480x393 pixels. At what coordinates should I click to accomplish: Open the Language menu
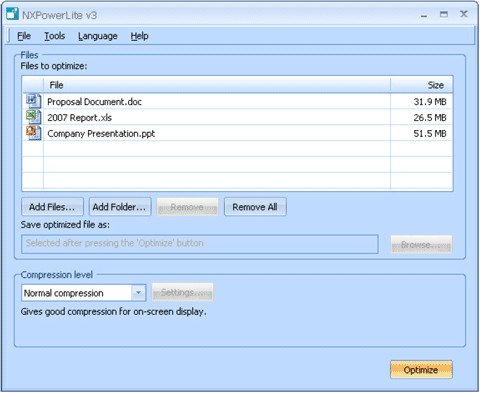click(x=98, y=36)
